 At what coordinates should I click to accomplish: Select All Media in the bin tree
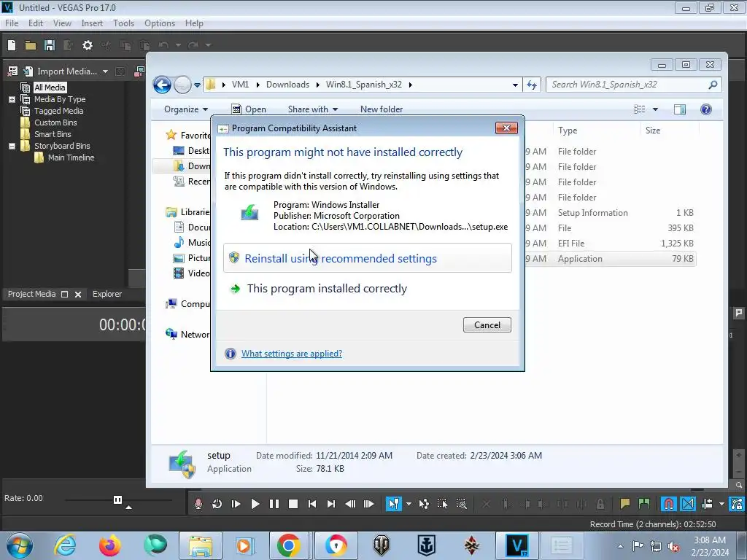(x=50, y=87)
